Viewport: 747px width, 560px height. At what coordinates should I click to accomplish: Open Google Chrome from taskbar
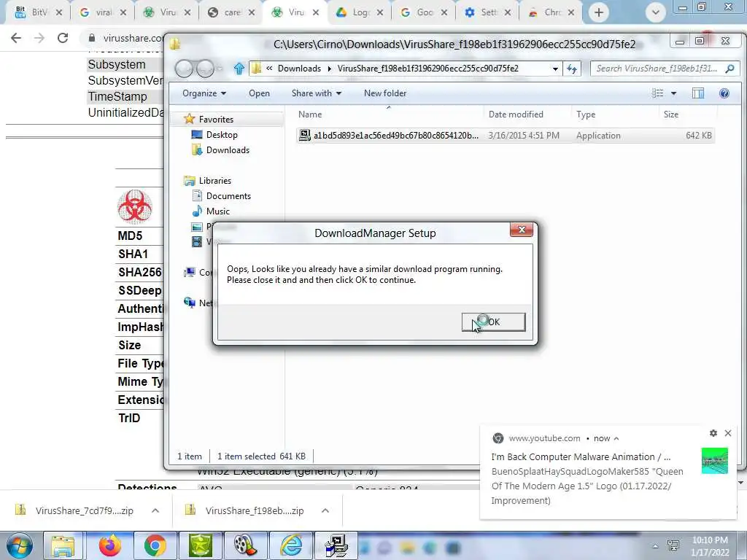click(x=155, y=545)
